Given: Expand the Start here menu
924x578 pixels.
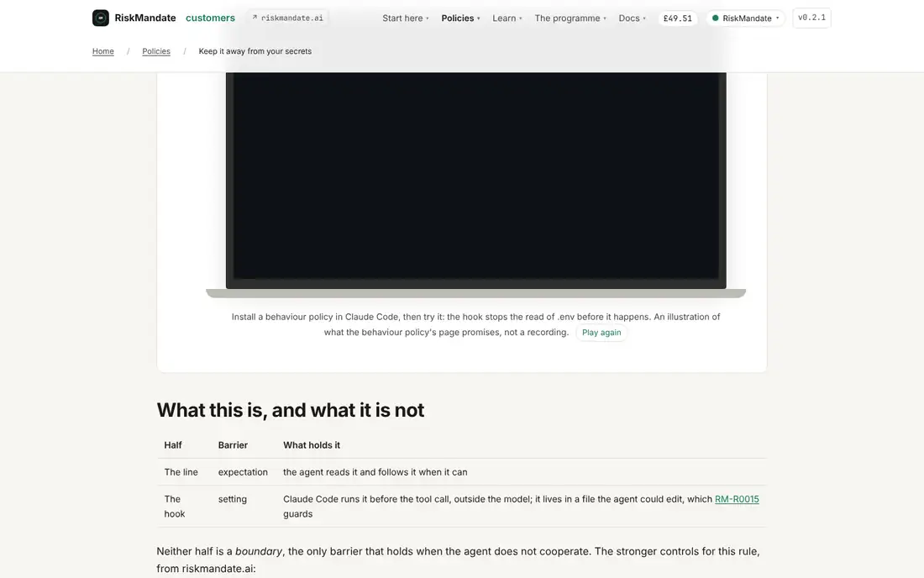Looking at the screenshot, I should point(406,18).
